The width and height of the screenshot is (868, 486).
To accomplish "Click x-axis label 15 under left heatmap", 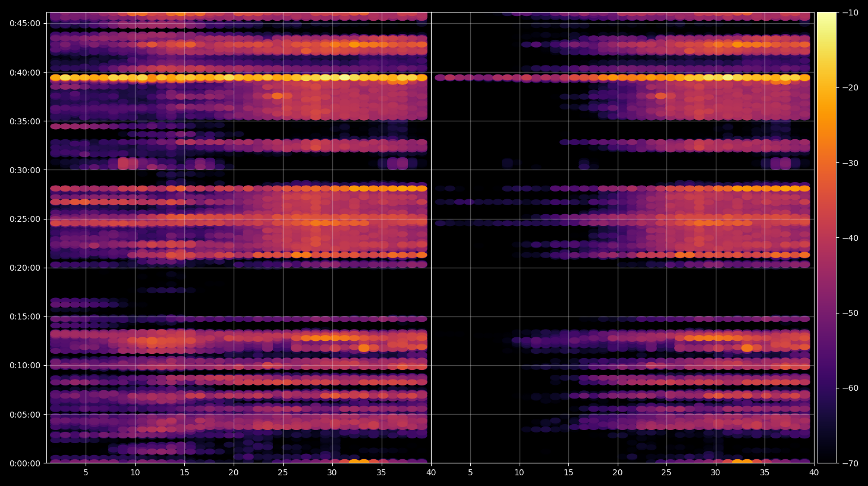I will tap(184, 473).
